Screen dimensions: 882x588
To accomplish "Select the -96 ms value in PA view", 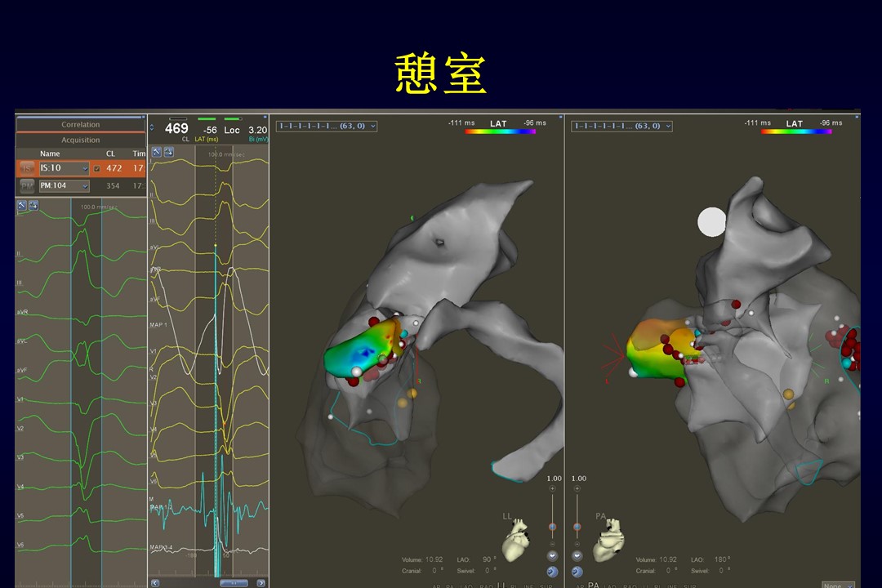I will tap(831, 122).
